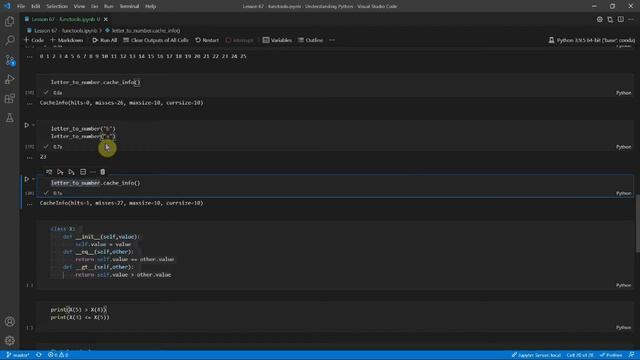Open the Terminal menu
Screen dimensions: 640x360
[129, 6]
